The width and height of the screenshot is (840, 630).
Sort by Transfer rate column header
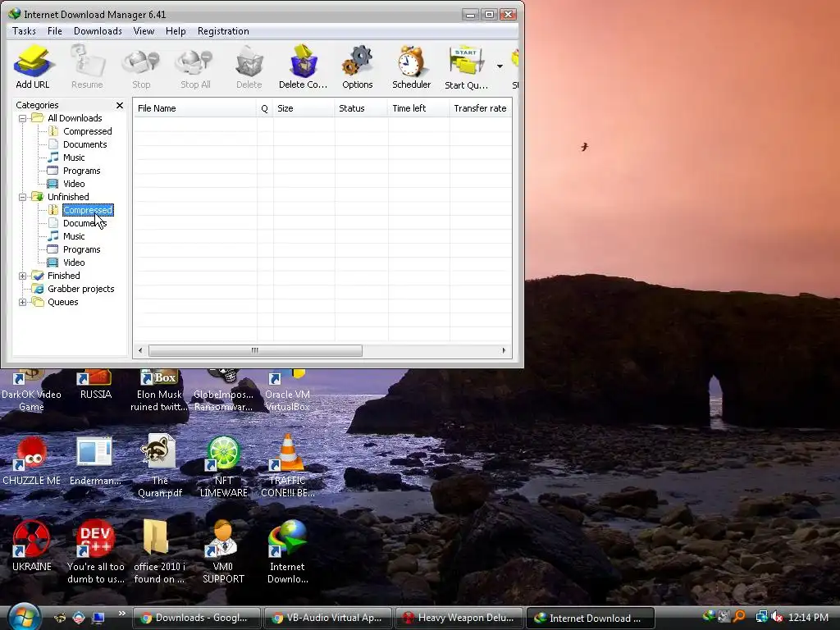coord(480,108)
